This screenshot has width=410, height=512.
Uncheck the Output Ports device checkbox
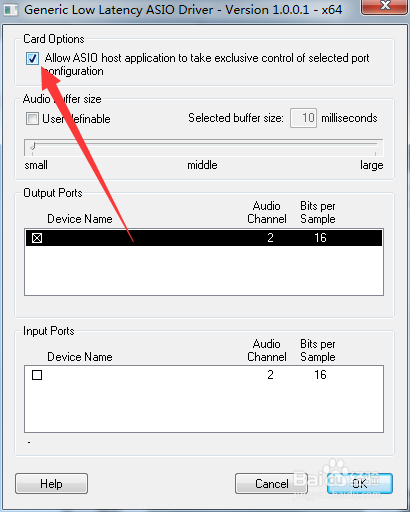pyautogui.click(x=37, y=238)
